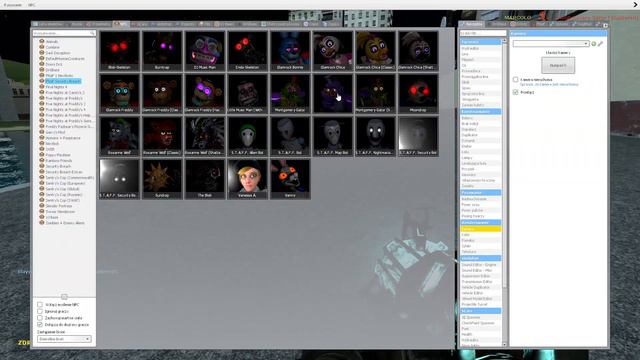
Task: Pick the Roxanne Wolf (Shattered) tile
Action: point(205,136)
